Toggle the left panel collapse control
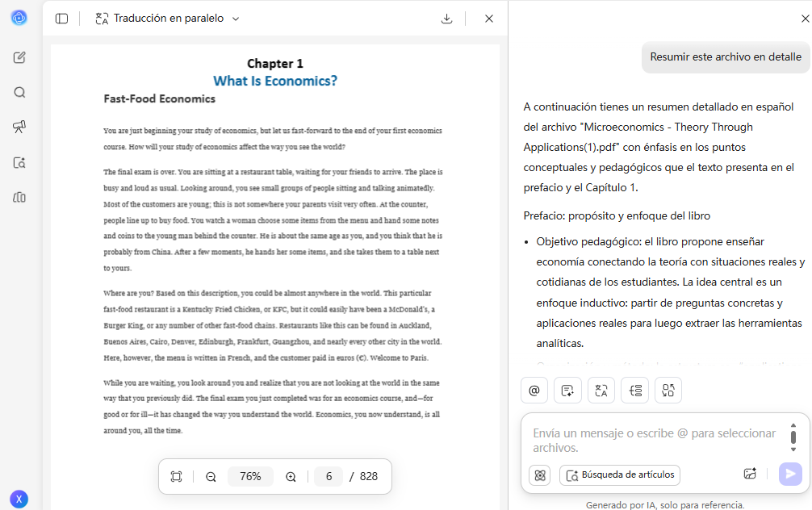 pos(61,18)
